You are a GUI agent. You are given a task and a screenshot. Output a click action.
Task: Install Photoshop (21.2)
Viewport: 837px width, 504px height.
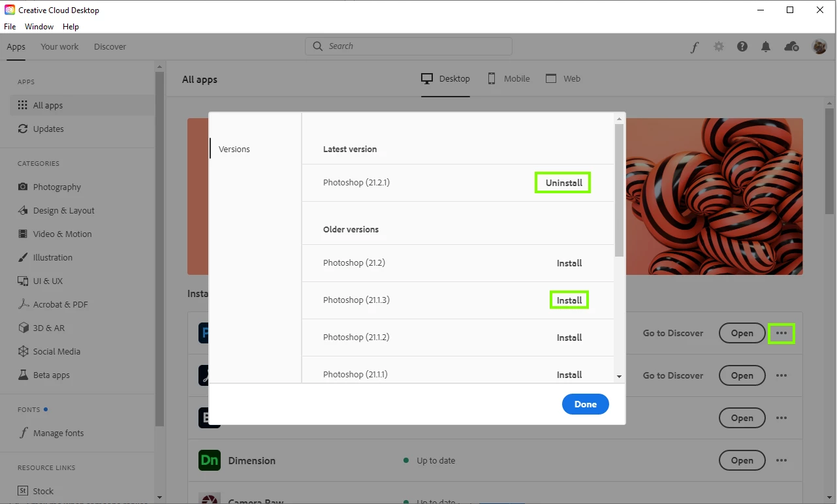click(x=569, y=263)
